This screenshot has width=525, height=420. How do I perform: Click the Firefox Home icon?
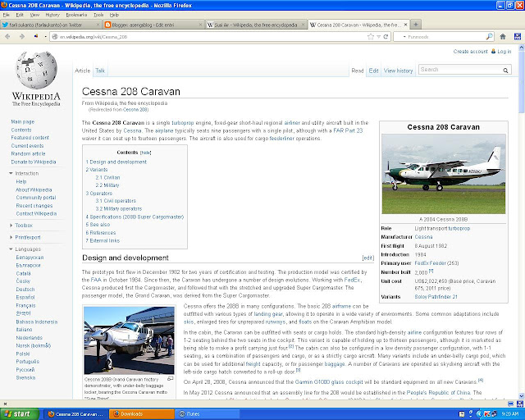pyautogui.click(x=503, y=37)
